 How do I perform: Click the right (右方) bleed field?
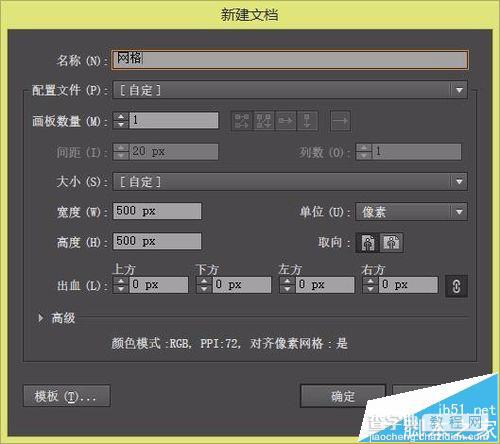[x=408, y=285]
